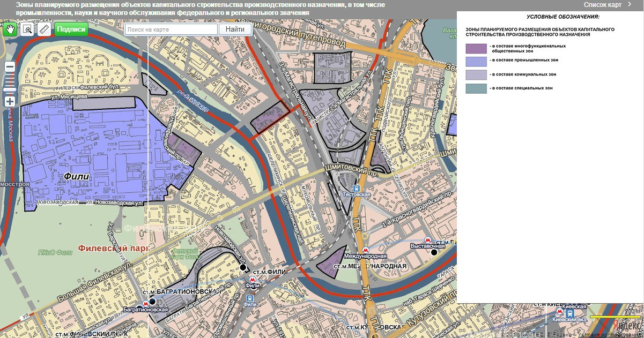This screenshot has height=338, width=644.
Task: Select the ruler distance measurement tool
Action: (x=44, y=29)
